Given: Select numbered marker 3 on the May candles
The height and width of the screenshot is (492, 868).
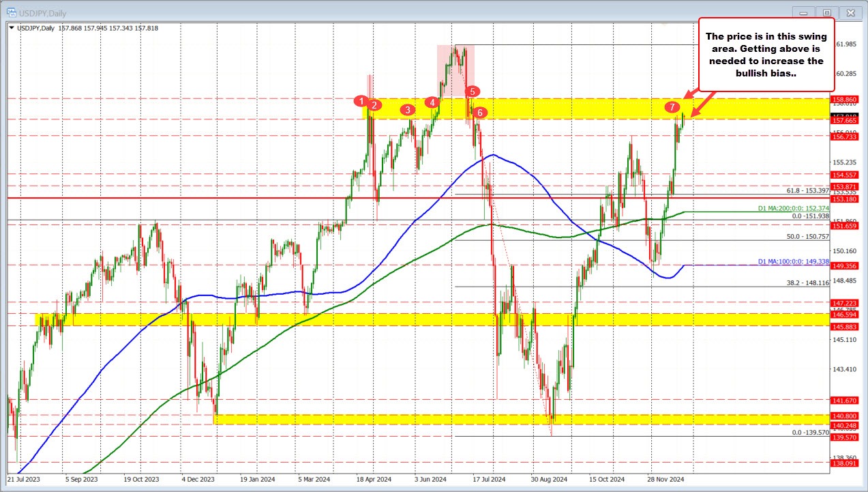Looking at the screenshot, I should point(408,109).
